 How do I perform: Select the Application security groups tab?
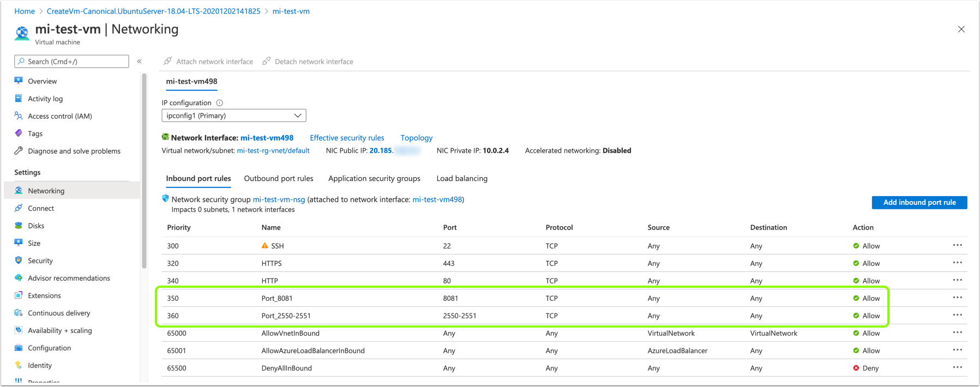(x=374, y=179)
